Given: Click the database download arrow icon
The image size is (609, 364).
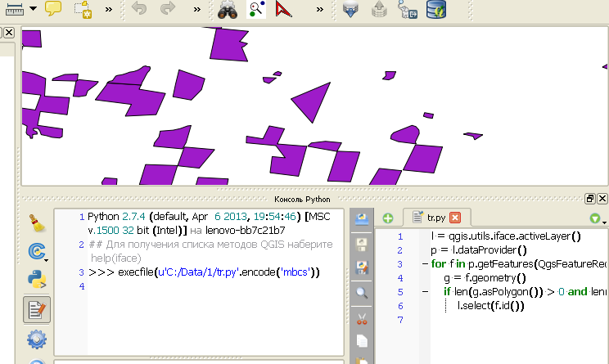Looking at the screenshot, I should 350,9.
